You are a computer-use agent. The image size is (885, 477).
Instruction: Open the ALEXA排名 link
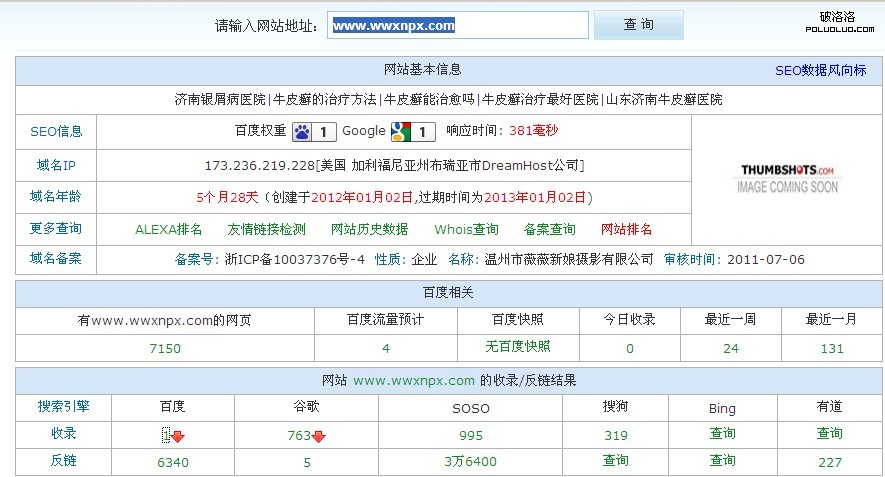pos(168,229)
